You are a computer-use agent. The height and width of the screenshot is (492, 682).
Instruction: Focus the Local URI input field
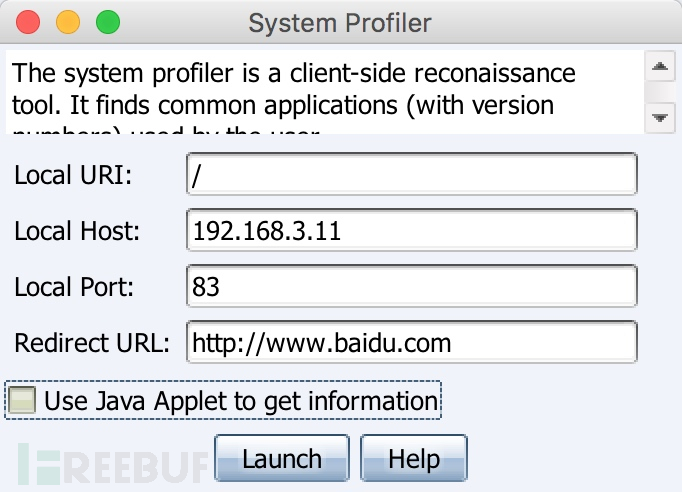[412, 174]
